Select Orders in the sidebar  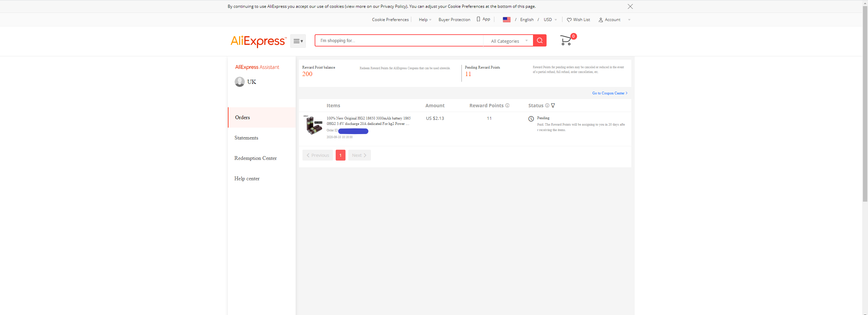point(262,117)
